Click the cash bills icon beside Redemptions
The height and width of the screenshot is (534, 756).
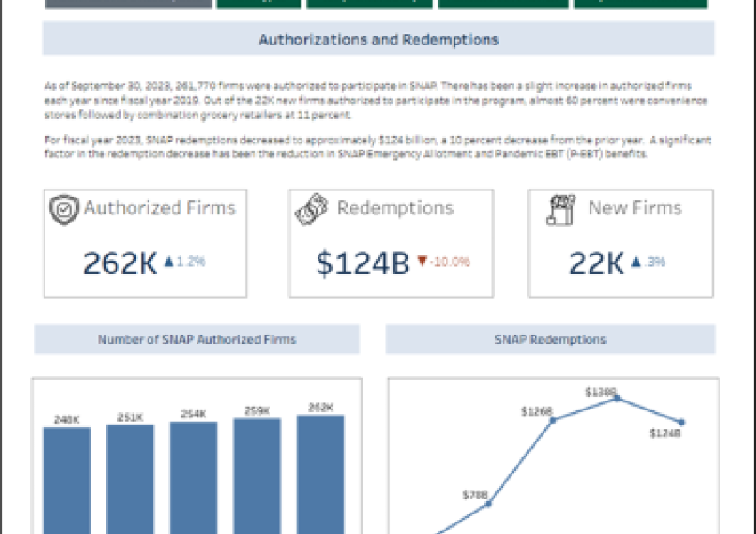point(312,209)
